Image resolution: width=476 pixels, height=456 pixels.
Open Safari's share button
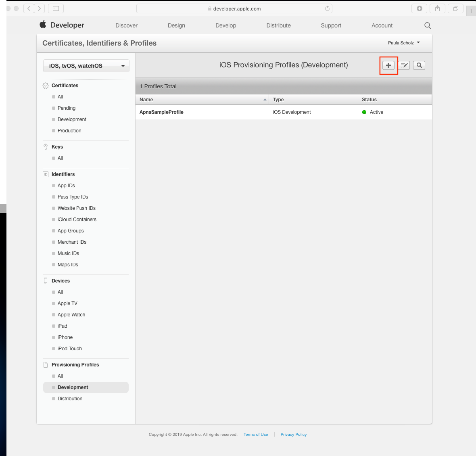[437, 8]
